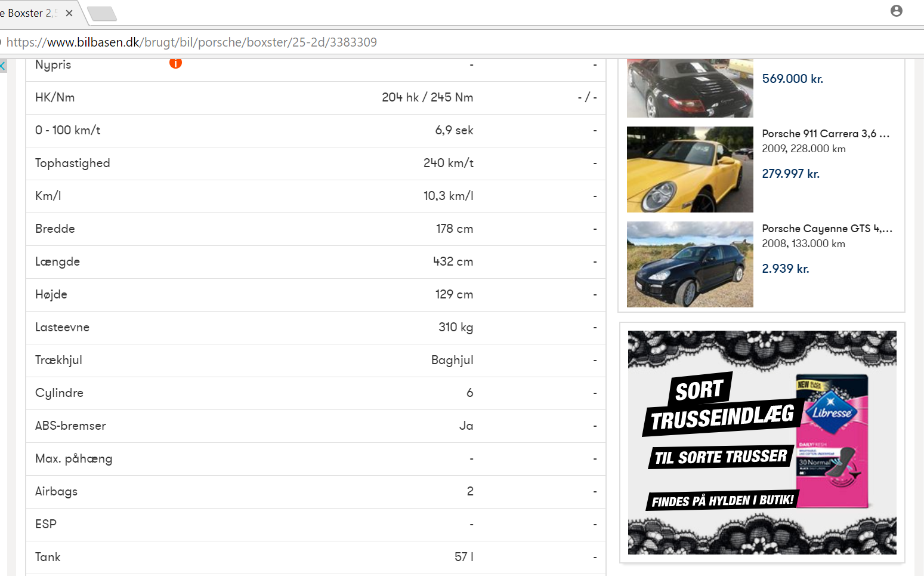Click the 279.997 kr. price link
The image size is (924, 576).
790,174
